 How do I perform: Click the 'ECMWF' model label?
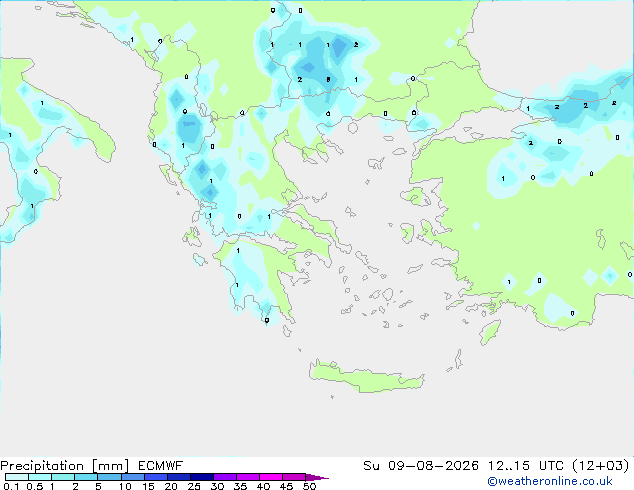click(x=161, y=466)
